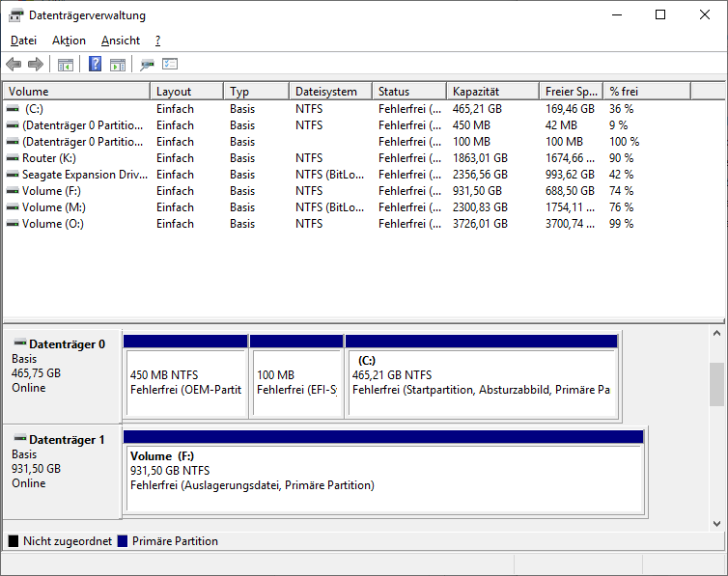Click the blue Primäre Partition legend swatch
The height and width of the screenshot is (576, 728).
click(123, 541)
